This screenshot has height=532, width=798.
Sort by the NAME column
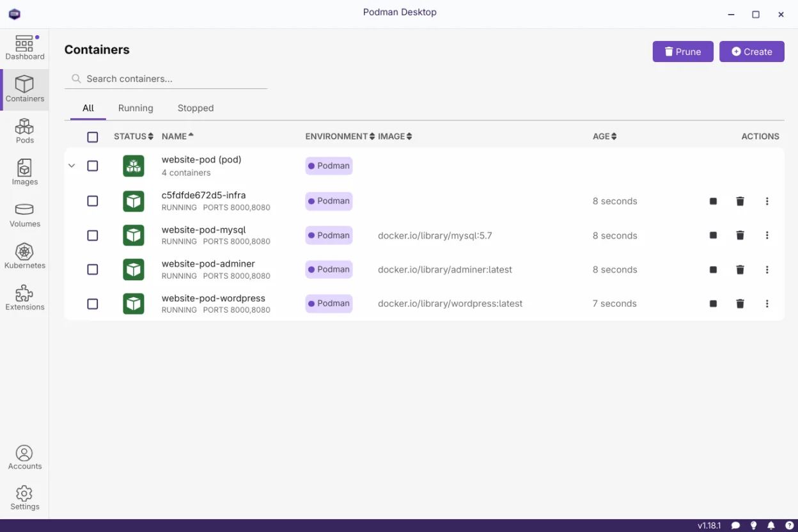tap(178, 136)
